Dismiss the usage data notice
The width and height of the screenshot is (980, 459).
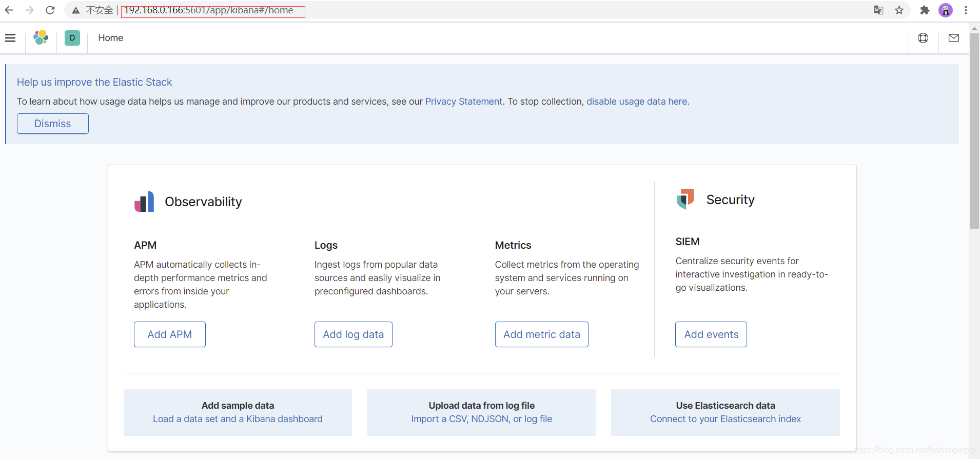click(53, 124)
